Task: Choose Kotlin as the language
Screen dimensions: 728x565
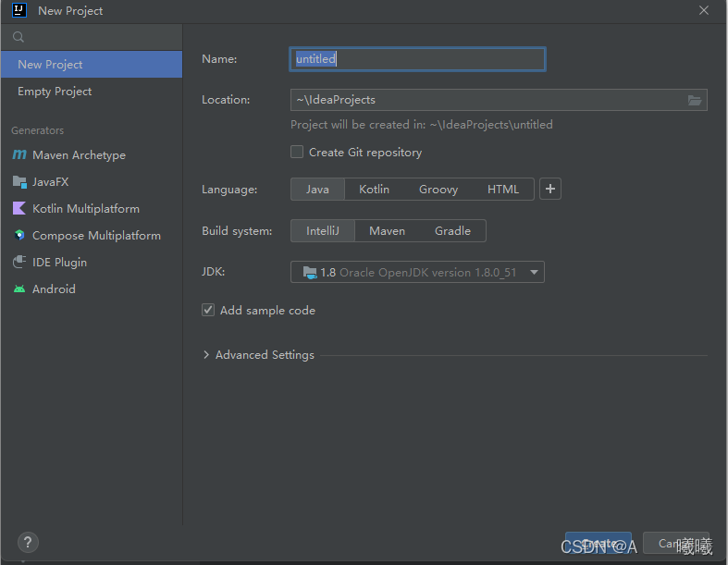Action: pos(375,189)
